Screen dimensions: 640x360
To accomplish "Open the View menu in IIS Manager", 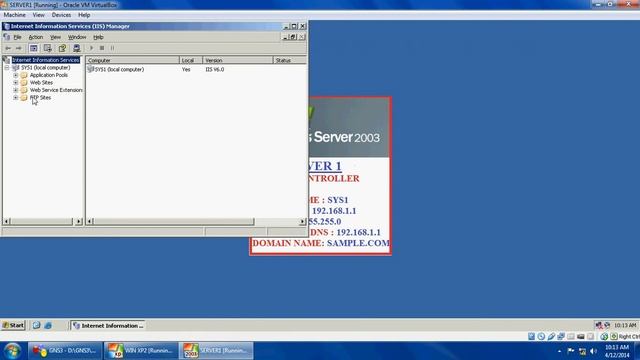I will tap(55, 37).
